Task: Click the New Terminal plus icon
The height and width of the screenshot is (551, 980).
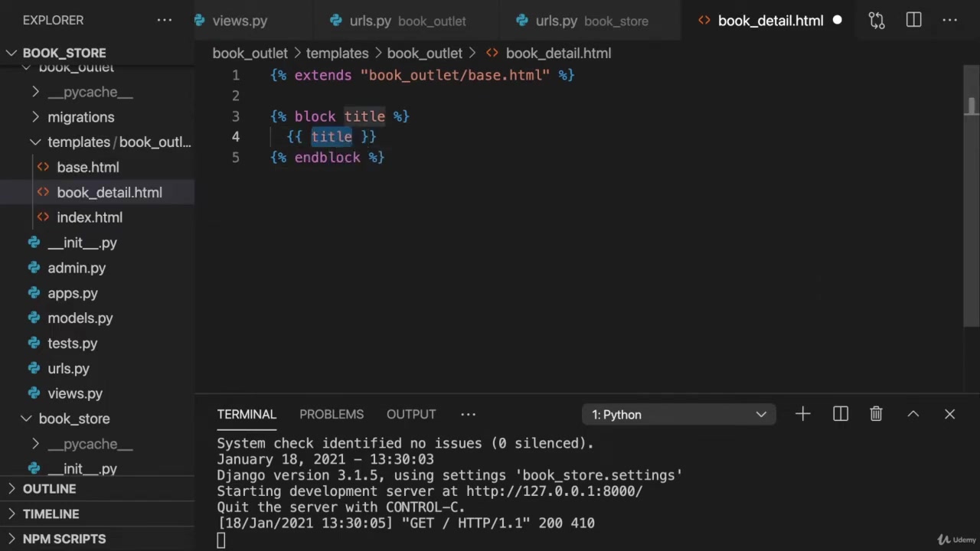Action: tap(802, 414)
